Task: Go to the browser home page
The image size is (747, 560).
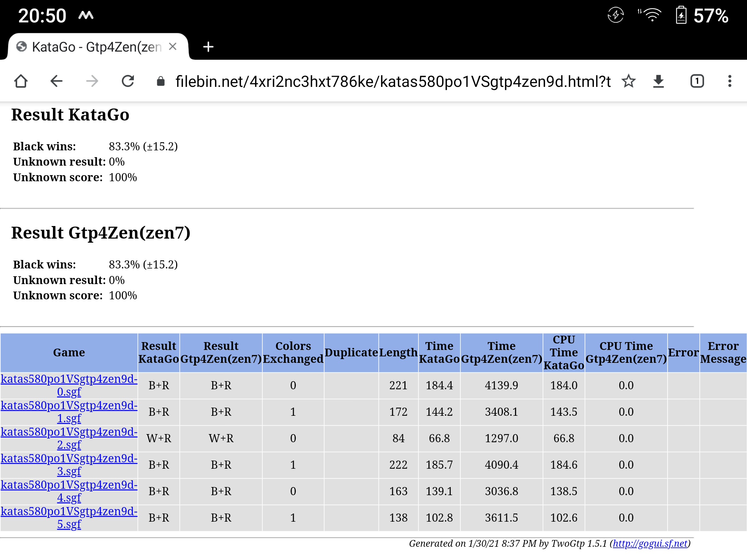Action: 21,81
